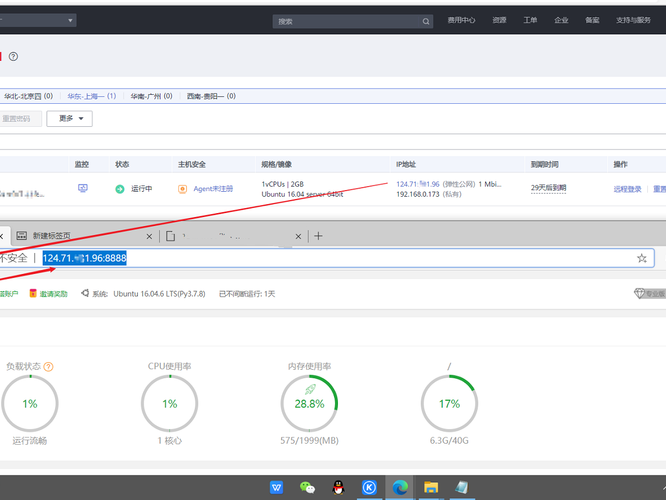
Task: Switch to the blank-page browser tab
Action: point(234,236)
